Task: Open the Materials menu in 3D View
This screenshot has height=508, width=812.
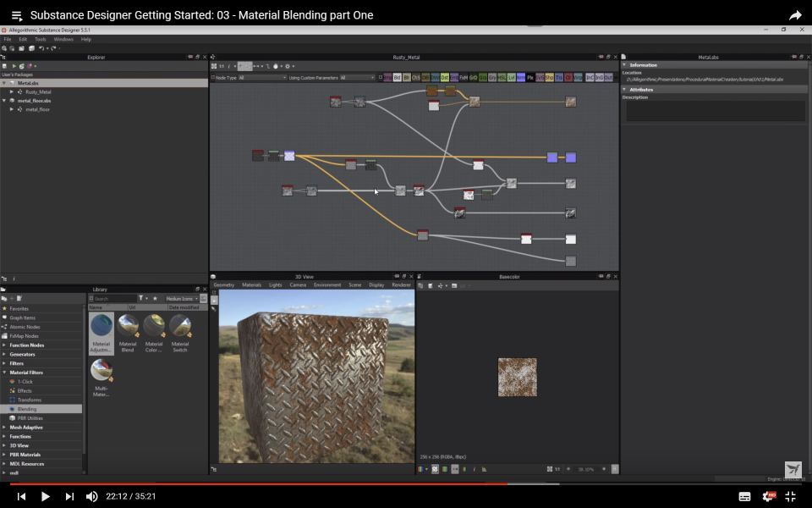Action: click(x=251, y=285)
